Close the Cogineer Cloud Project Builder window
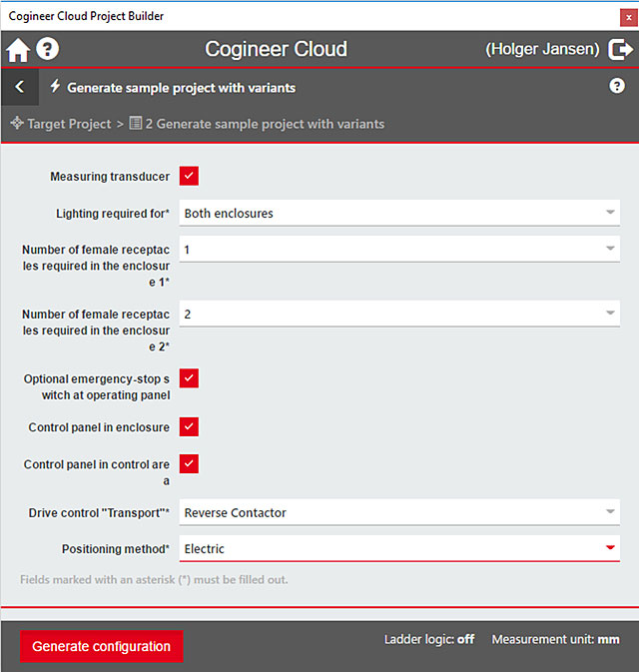The height and width of the screenshot is (672, 639). 628,16
